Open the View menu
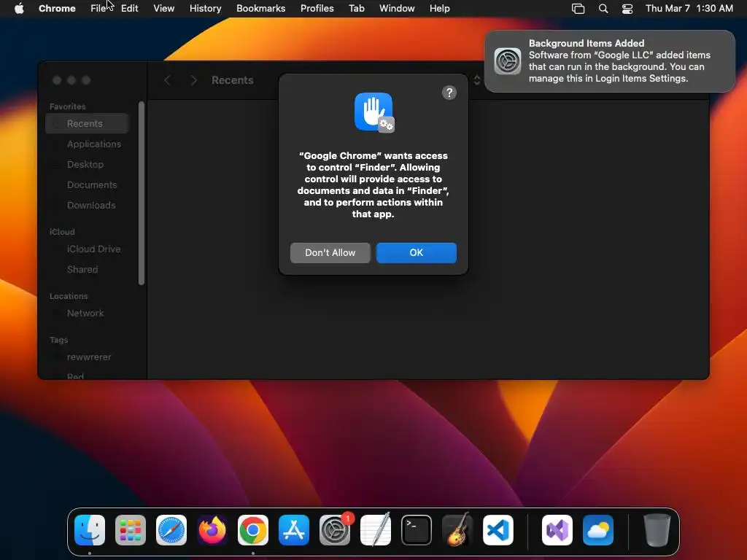 pyautogui.click(x=164, y=9)
